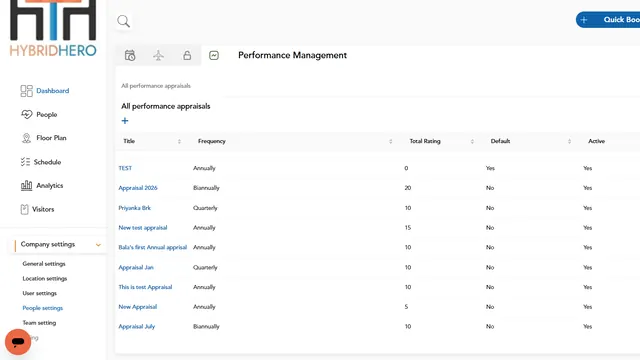Select the airplane travel tab icon
Screen dimensions: 640x360
click(158, 55)
